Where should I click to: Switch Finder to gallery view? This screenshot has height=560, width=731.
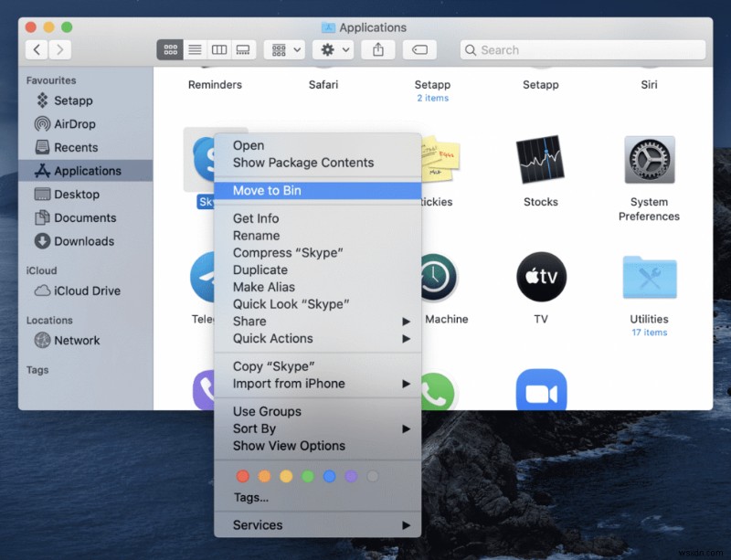click(x=243, y=49)
